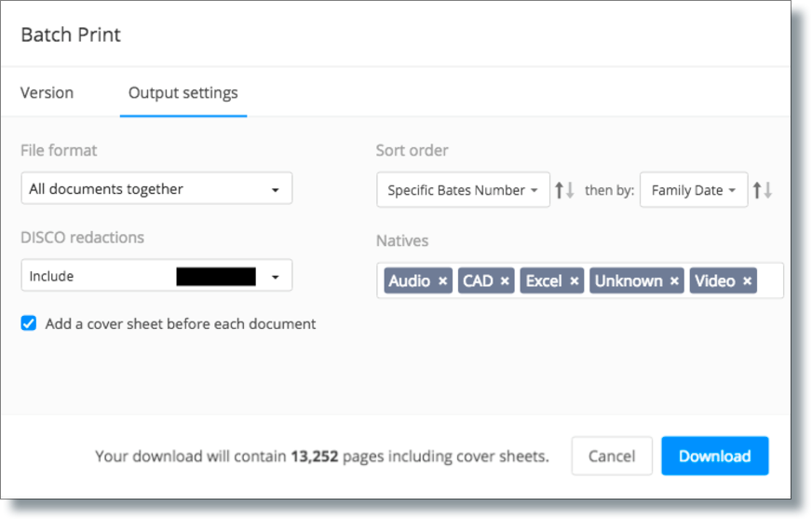Click the Cancel button

pos(612,456)
